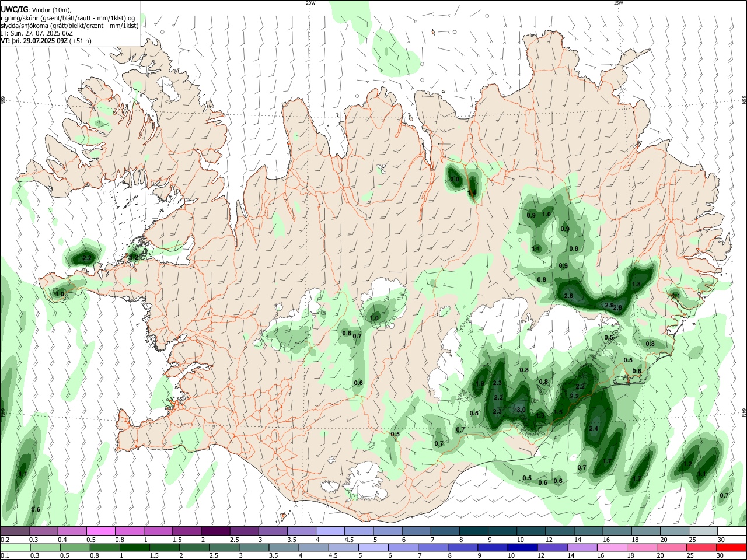Click the "2.8" precipitation value on the map
The width and height of the screenshot is (747, 560).
pos(617,307)
